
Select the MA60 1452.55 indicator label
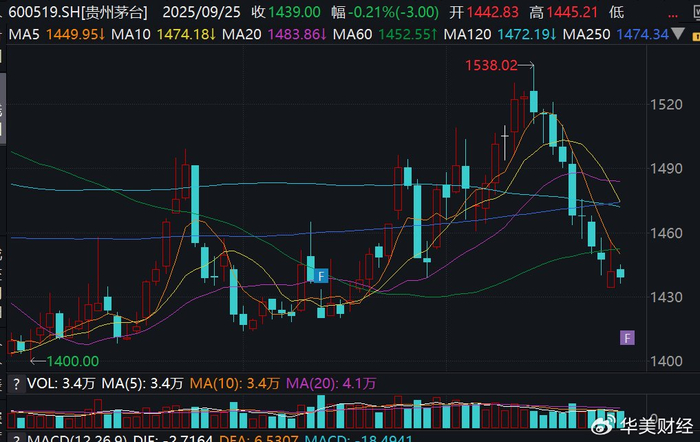385,34
